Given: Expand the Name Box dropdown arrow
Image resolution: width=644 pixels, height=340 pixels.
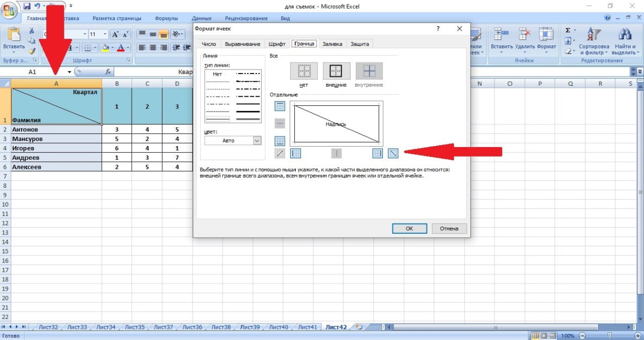Looking at the screenshot, I should coord(69,72).
